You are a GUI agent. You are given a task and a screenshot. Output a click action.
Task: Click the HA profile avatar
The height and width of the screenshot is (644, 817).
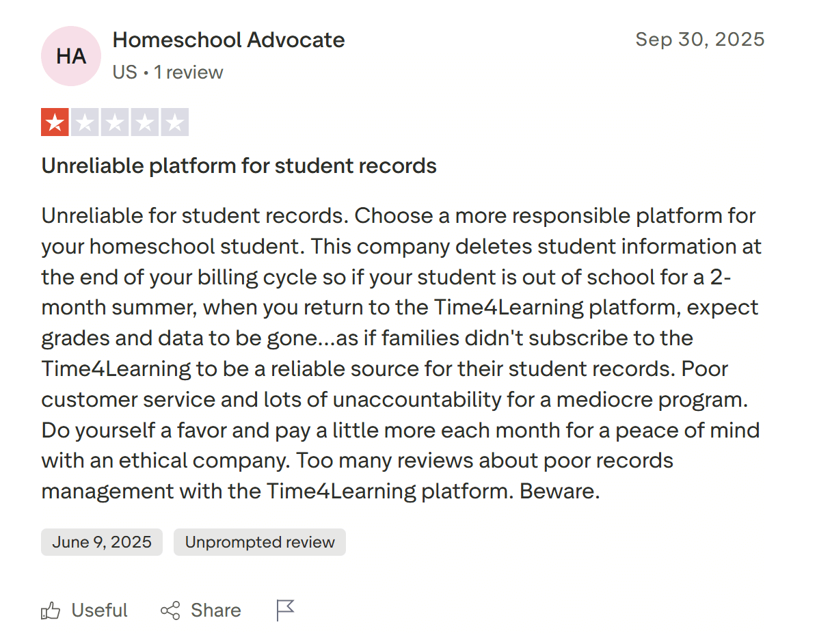click(70, 56)
